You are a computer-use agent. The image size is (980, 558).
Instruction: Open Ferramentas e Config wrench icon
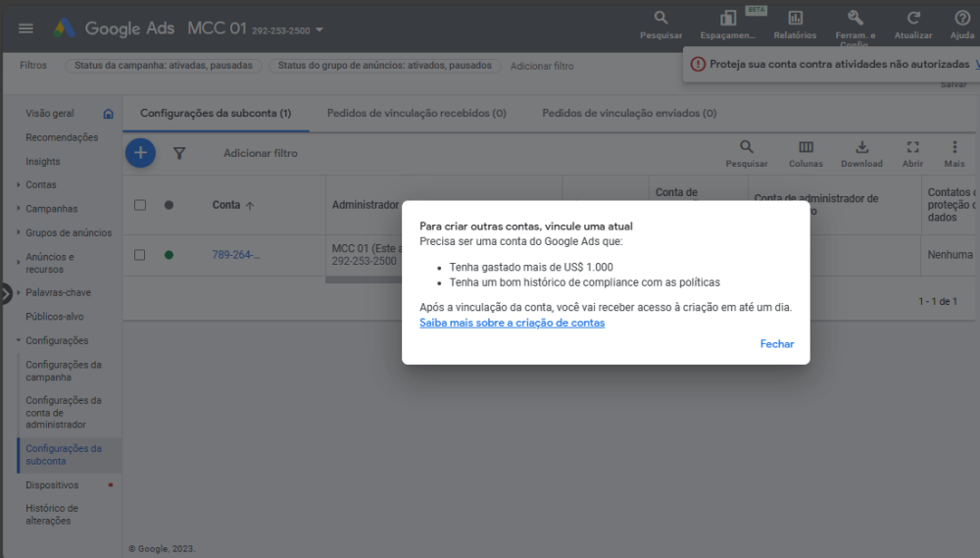855,18
